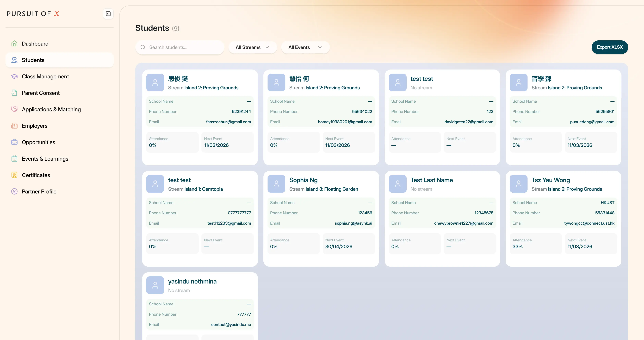
Task: Click avatar of Tsz Yau Wong card
Action: coord(518,184)
